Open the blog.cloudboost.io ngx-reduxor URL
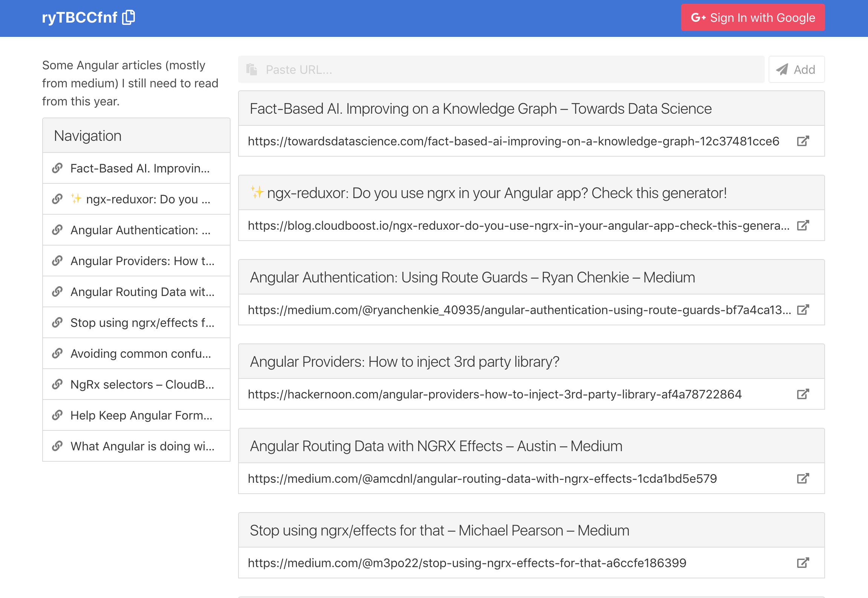The width and height of the screenshot is (868, 598). click(x=519, y=226)
